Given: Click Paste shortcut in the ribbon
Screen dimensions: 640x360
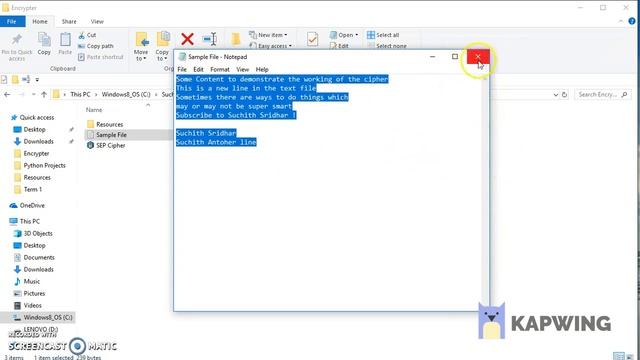Looking at the screenshot, I should 100,57.
